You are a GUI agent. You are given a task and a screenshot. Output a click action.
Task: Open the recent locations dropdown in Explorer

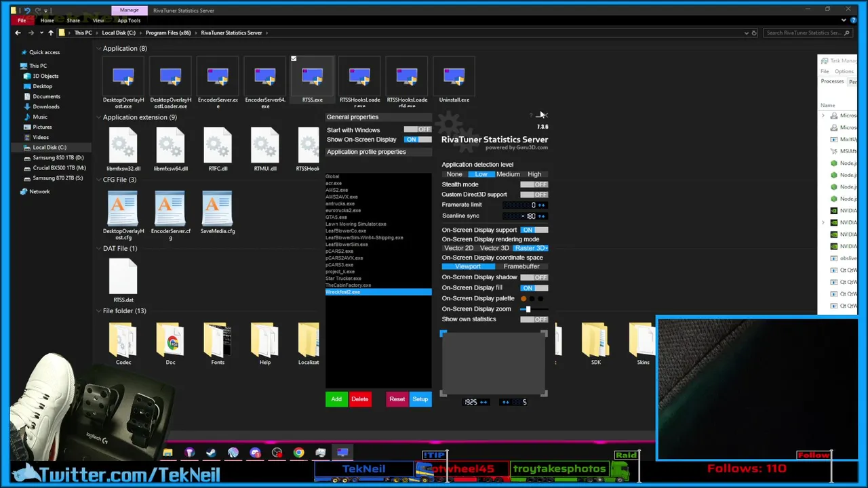[41, 33]
